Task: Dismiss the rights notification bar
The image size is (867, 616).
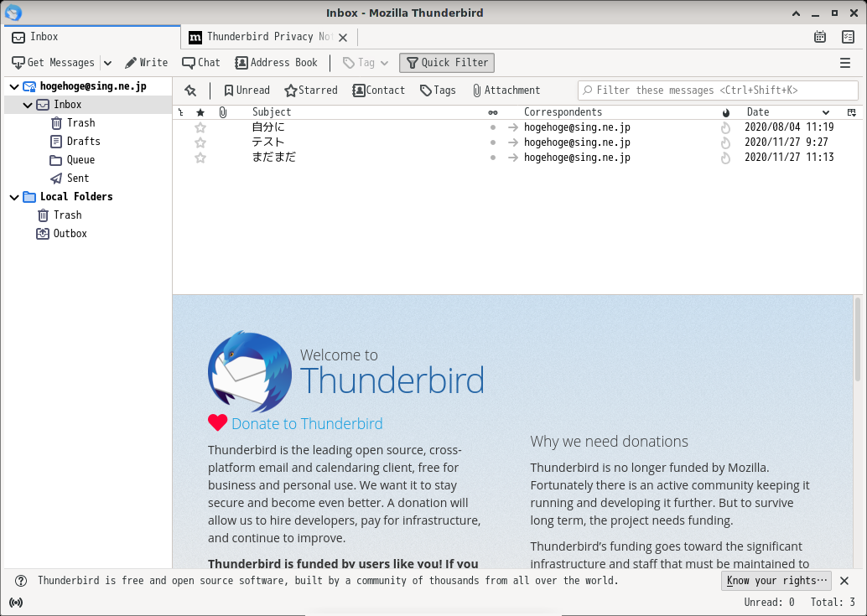Action: 844,581
